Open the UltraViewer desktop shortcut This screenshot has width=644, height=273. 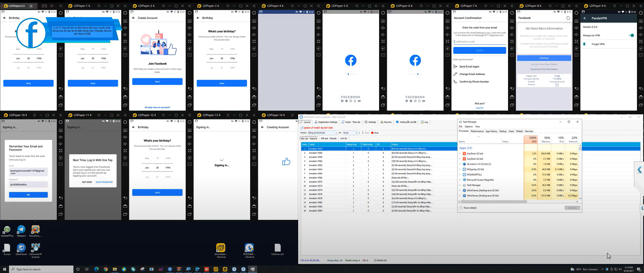coord(21,249)
